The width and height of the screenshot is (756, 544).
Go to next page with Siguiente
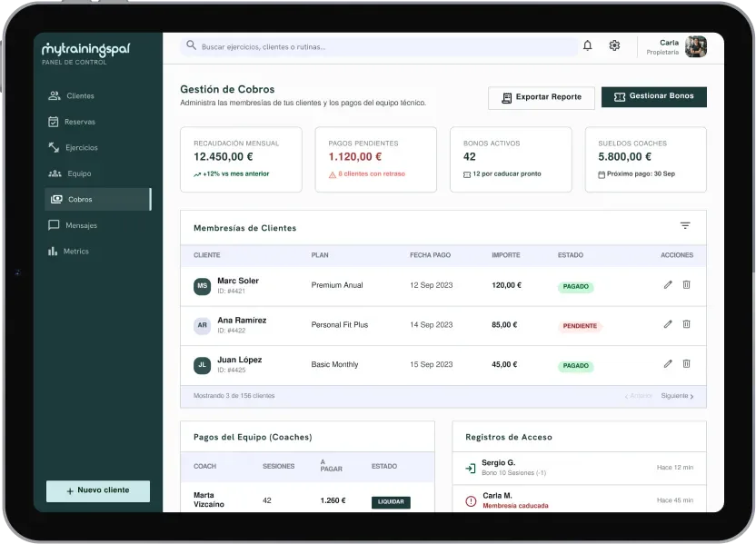click(x=677, y=396)
